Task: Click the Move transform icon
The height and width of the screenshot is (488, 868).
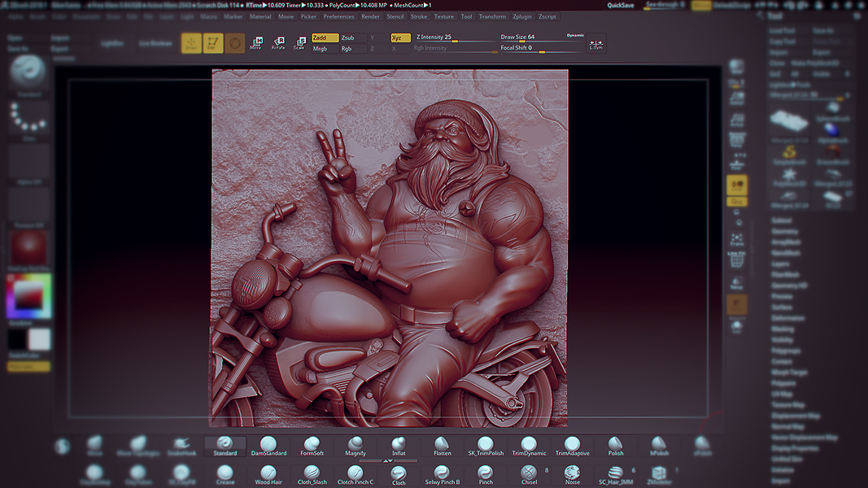Action: pos(255,43)
